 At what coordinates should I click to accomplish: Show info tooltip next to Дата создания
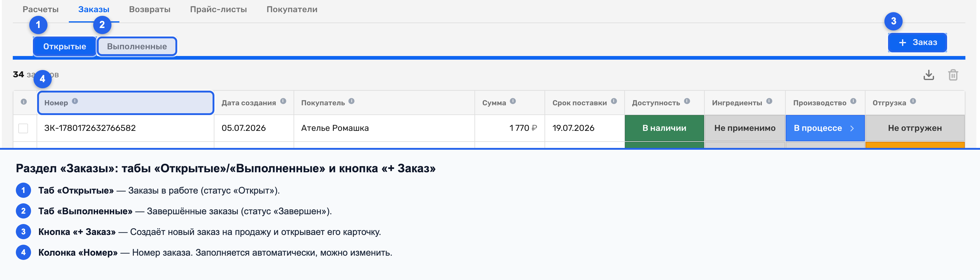click(x=283, y=101)
